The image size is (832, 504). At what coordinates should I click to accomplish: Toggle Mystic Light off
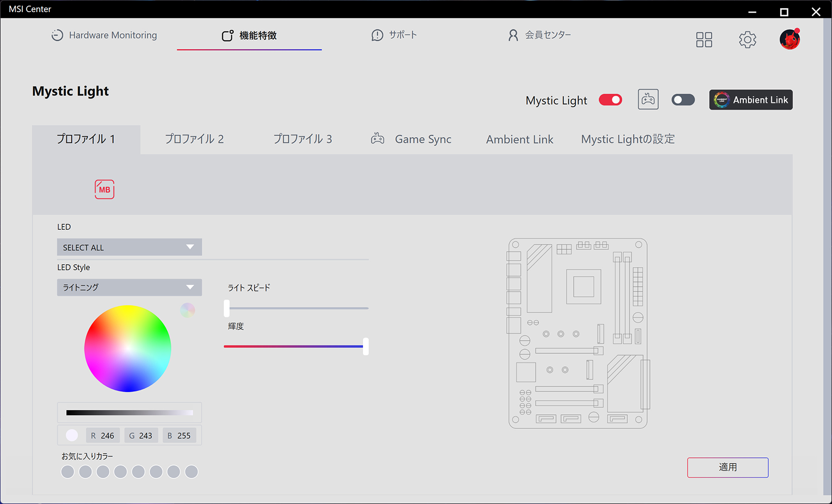click(610, 99)
